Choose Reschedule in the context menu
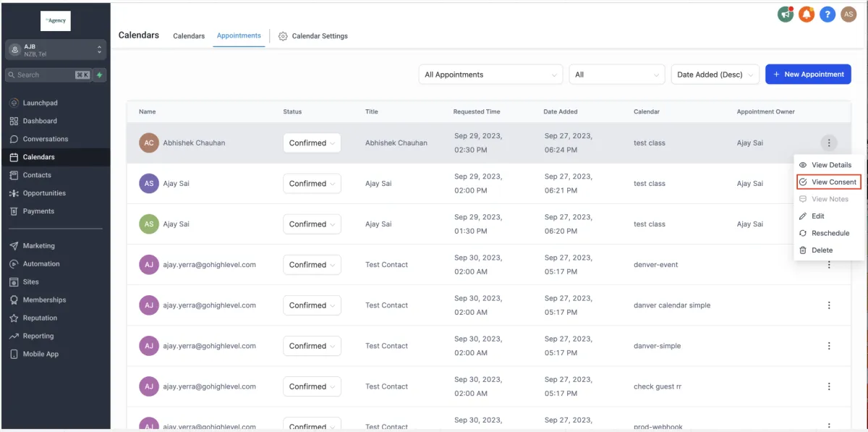Screen dimensions: 868x432 coord(830,233)
